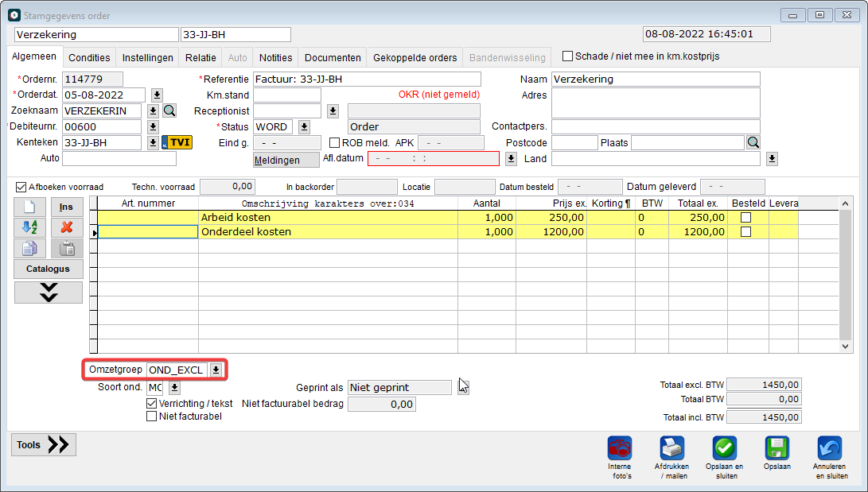The height and width of the screenshot is (492, 868).
Task: Open the Tools menu button
Action: [43, 444]
